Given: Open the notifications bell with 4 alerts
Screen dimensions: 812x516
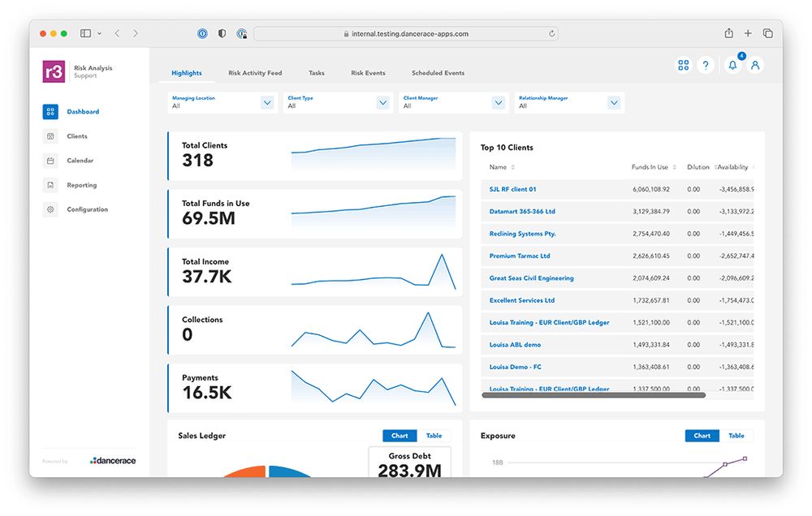Looking at the screenshot, I should click(732, 65).
